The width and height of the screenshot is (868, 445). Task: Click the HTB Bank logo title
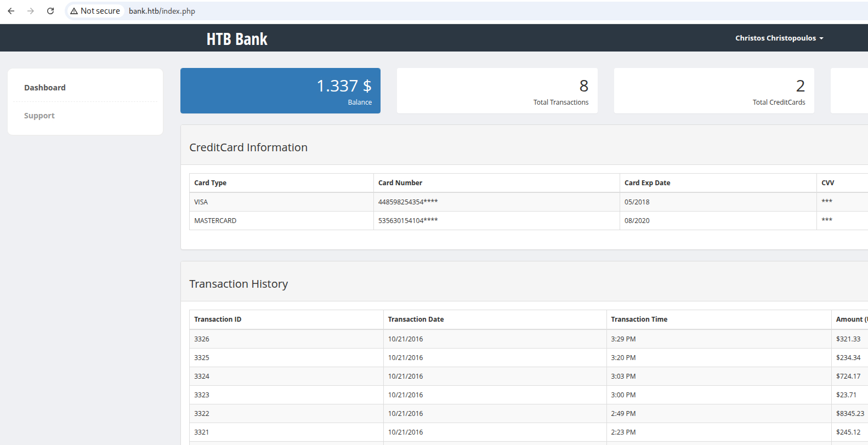[x=237, y=39]
